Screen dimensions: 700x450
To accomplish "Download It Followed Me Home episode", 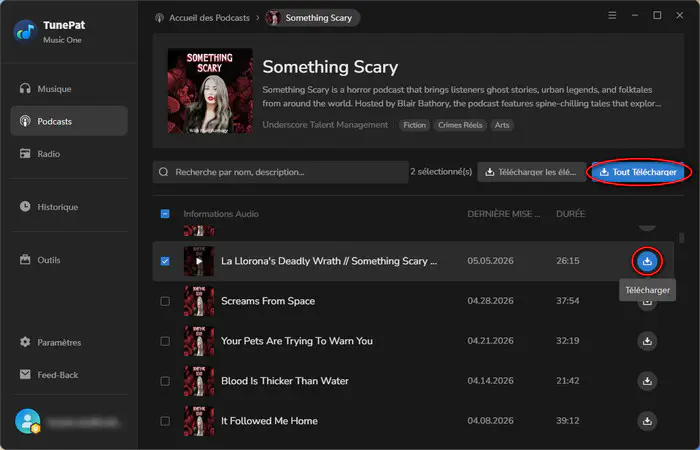I will click(x=647, y=421).
